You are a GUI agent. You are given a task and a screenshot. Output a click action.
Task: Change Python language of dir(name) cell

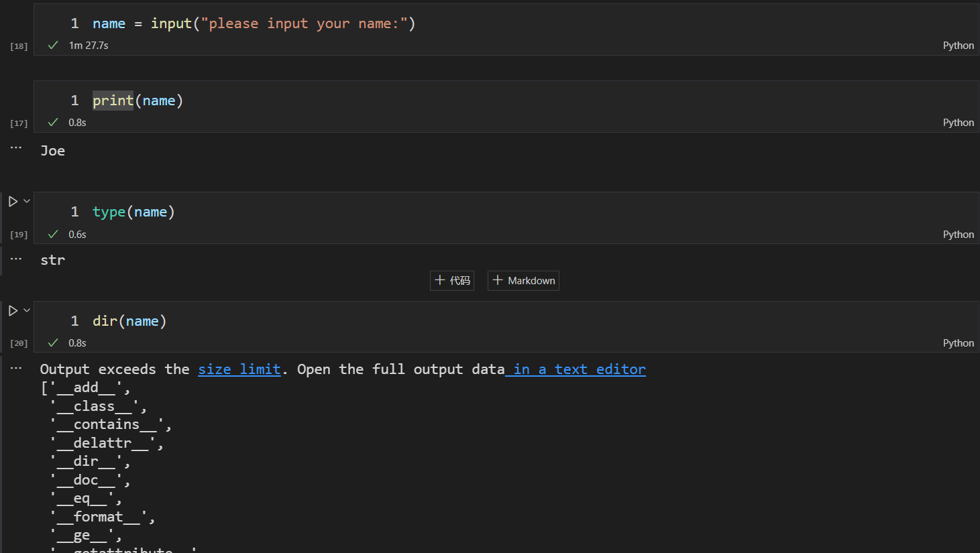958,343
